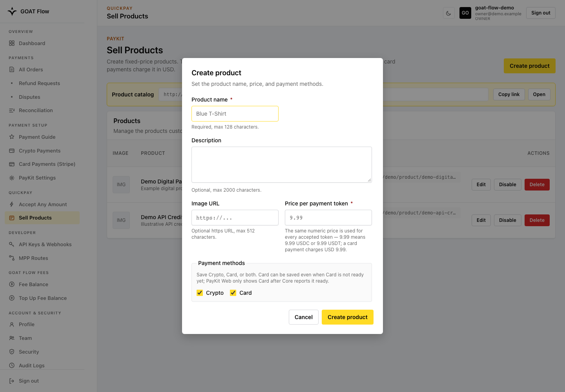
Task: Click the owner@demo.example email text
Action: click(x=498, y=14)
